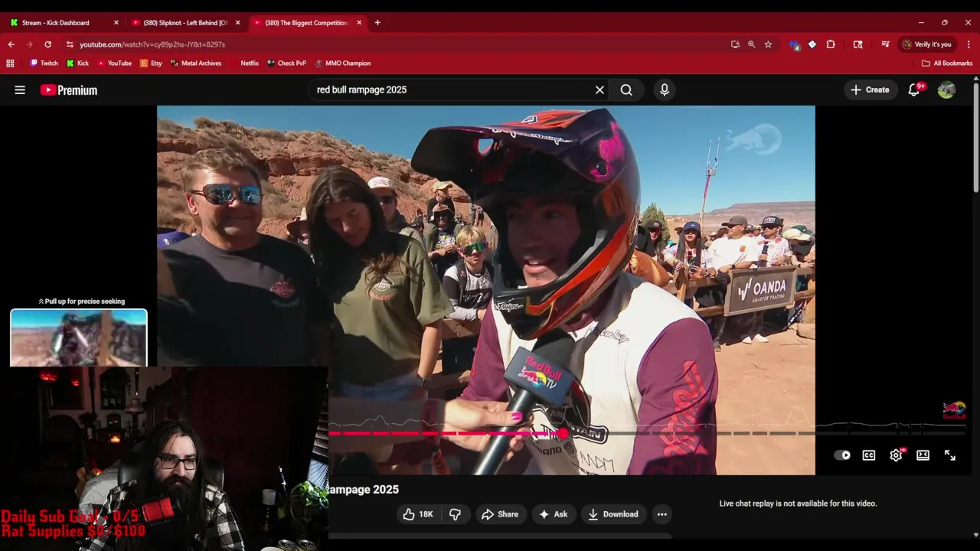Open a new browser tab
Viewport: 980px width, 551px height.
pyautogui.click(x=377, y=22)
